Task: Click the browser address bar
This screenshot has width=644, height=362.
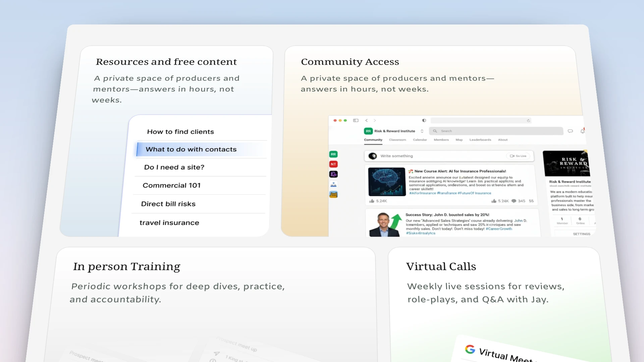Action: point(481,121)
